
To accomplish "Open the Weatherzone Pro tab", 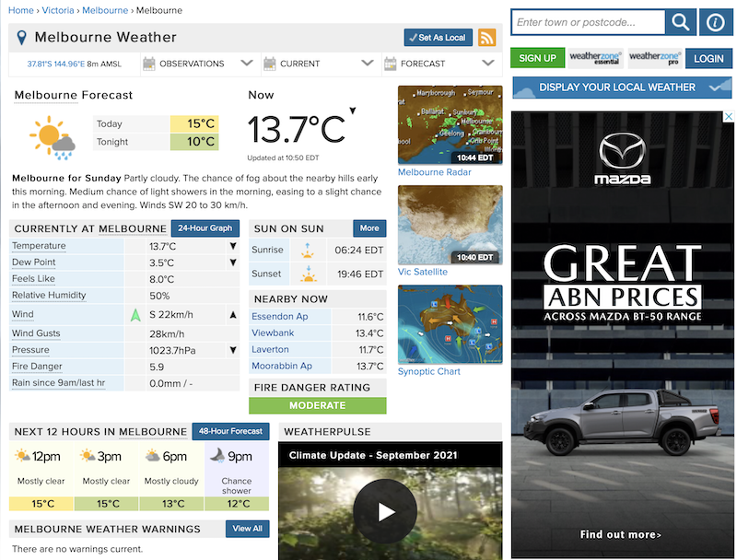I will click(x=655, y=58).
